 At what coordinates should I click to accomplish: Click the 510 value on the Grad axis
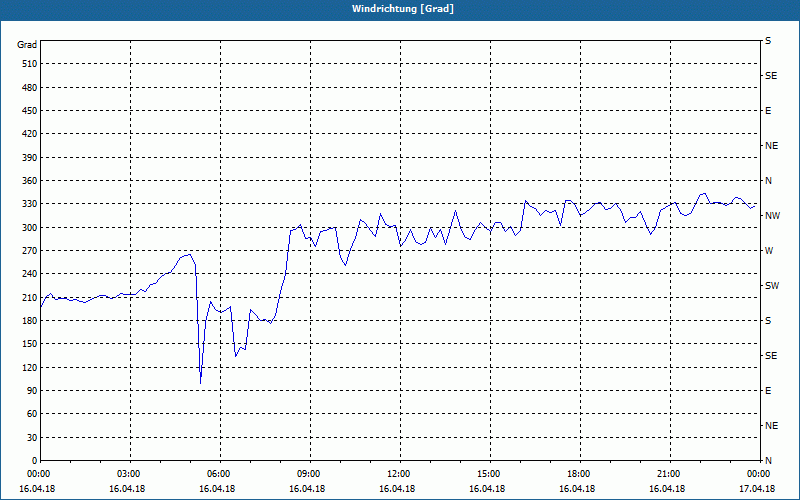pyautogui.click(x=30, y=64)
